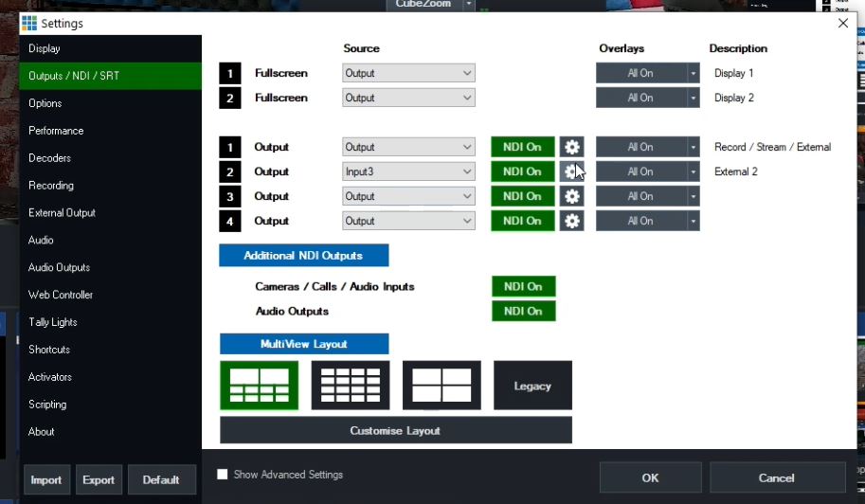Open gear settings for Output 3 NDI

[x=571, y=196]
